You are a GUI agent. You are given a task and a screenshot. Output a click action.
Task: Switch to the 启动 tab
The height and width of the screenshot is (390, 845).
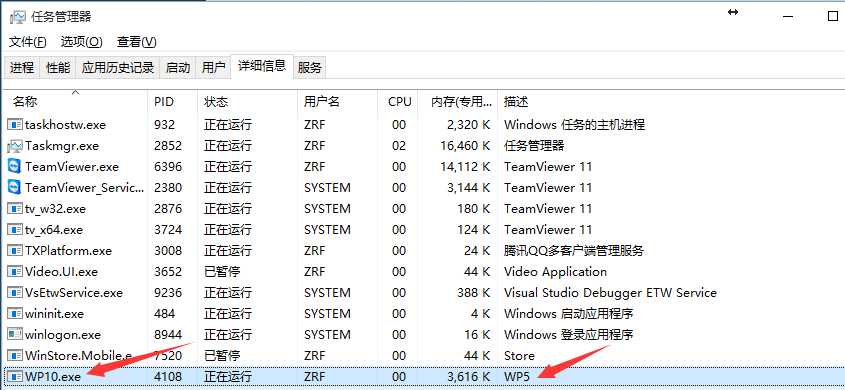(178, 67)
